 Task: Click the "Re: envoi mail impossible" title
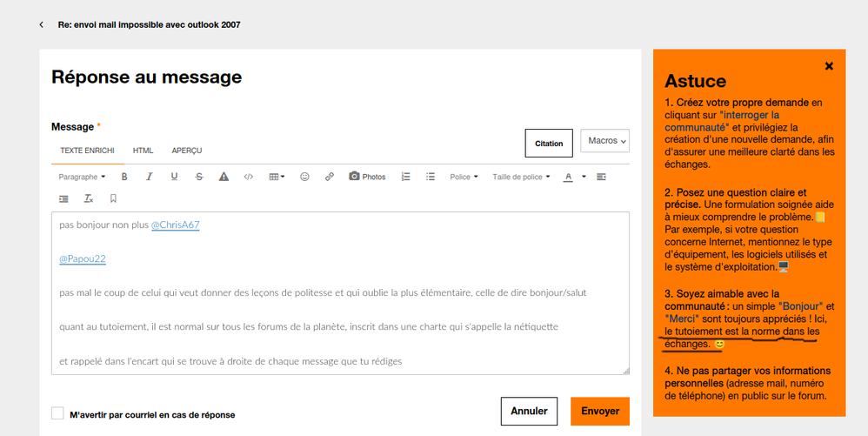(149, 25)
